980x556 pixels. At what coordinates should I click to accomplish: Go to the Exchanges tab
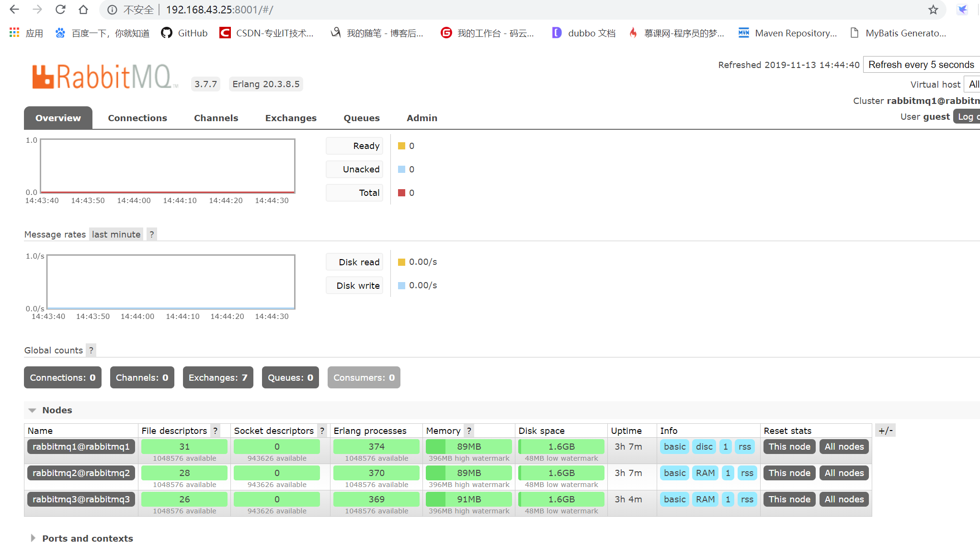[291, 118]
